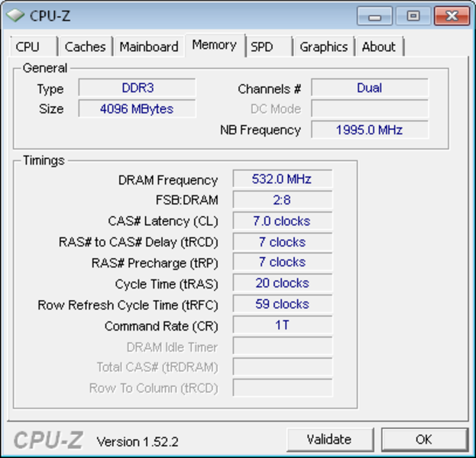The width and height of the screenshot is (476, 458).
Task: Open the SPD tab
Action: (x=269, y=47)
